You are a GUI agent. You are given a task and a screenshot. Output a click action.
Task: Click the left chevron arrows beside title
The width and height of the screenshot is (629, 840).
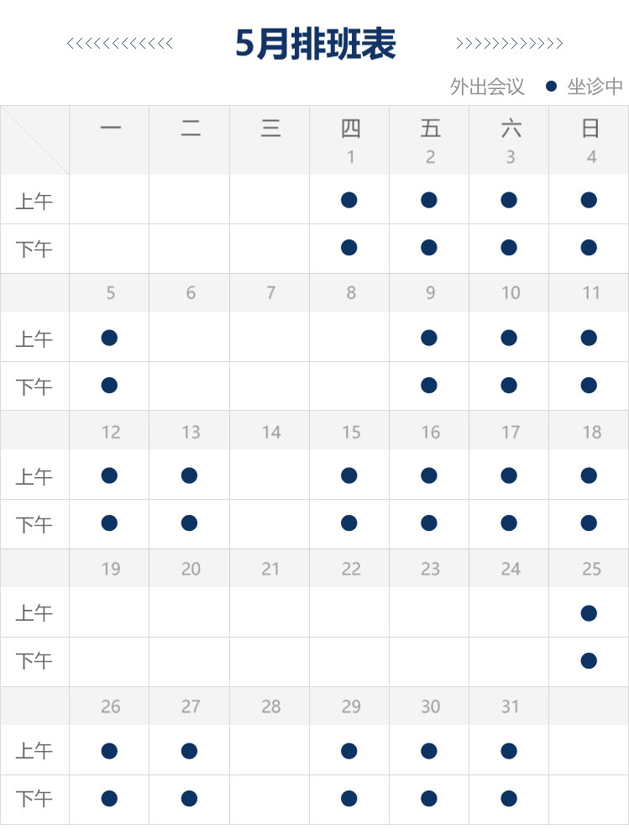(119, 44)
